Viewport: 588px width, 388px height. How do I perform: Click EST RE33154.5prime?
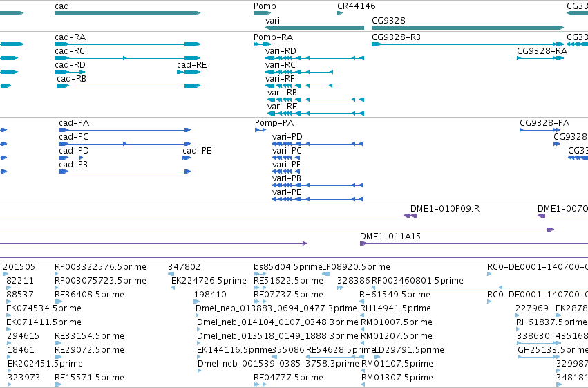(x=58, y=343)
